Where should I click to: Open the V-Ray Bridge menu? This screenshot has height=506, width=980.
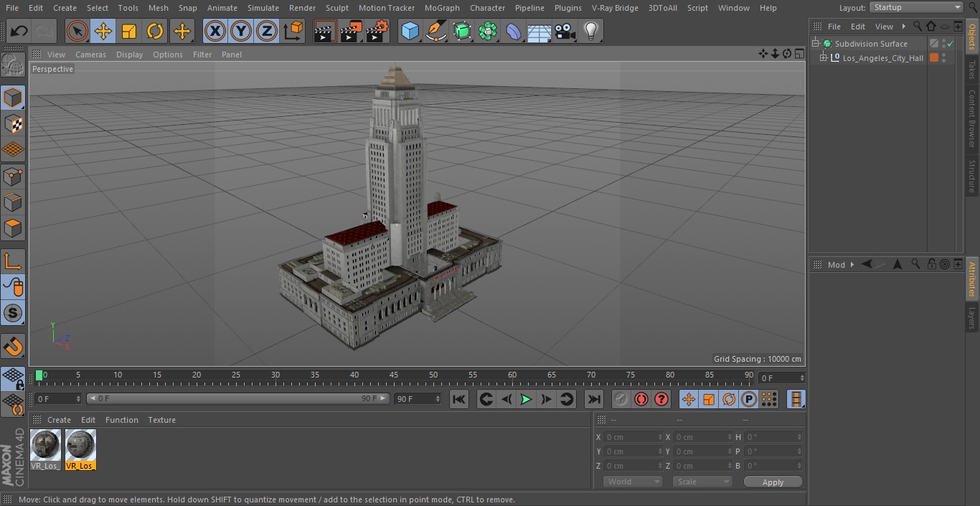pyautogui.click(x=615, y=8)
